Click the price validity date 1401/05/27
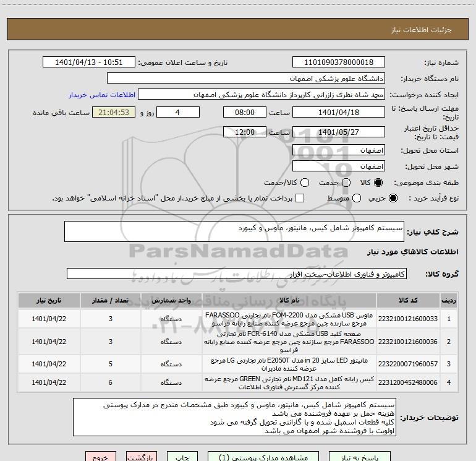476x461 pixels. tap(339, 132)
